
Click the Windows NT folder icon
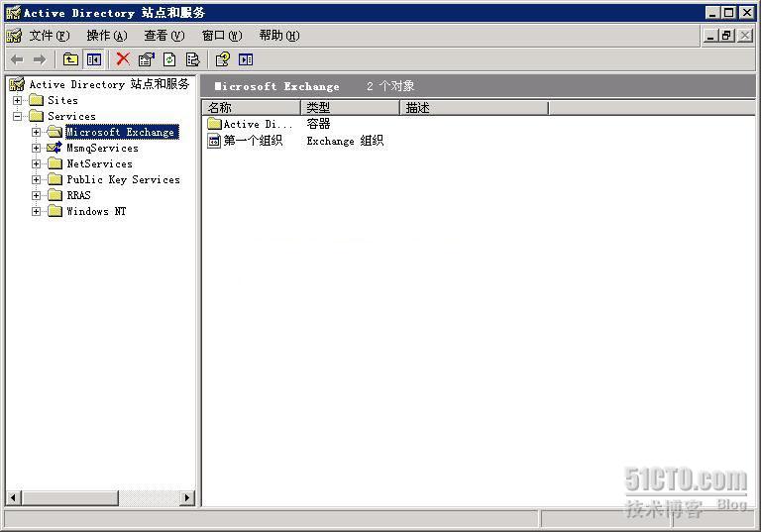(x=54, y=211)
